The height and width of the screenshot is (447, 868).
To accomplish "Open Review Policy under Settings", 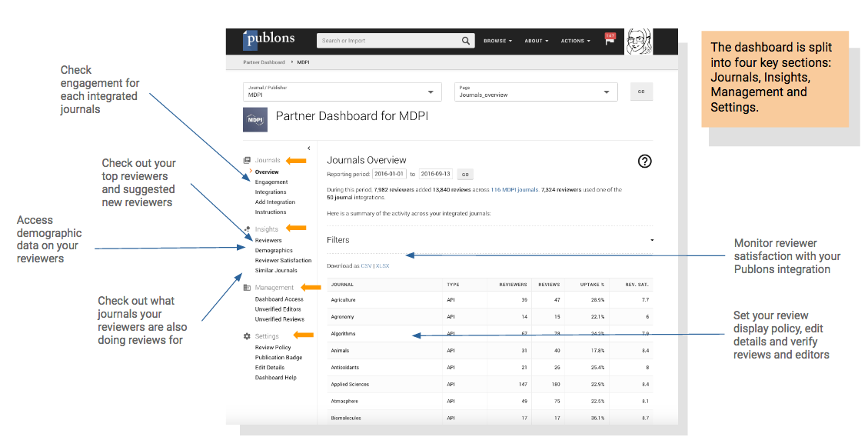I will click(273, 347).
